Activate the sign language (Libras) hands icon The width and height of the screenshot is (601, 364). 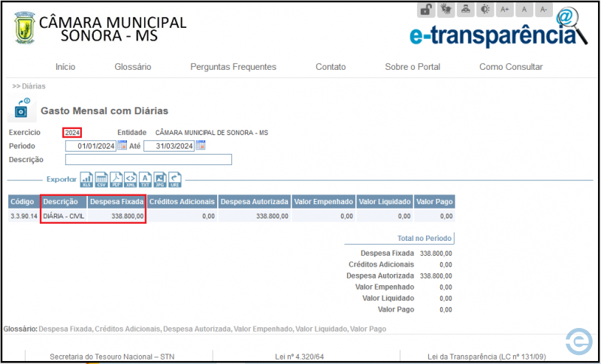click(445, 10)
